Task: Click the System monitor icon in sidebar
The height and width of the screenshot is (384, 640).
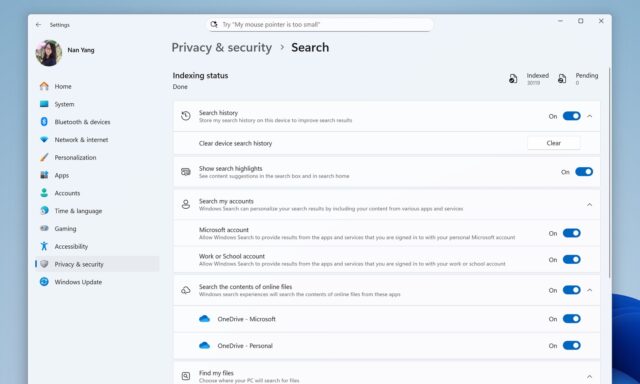Action: point(44,104)
